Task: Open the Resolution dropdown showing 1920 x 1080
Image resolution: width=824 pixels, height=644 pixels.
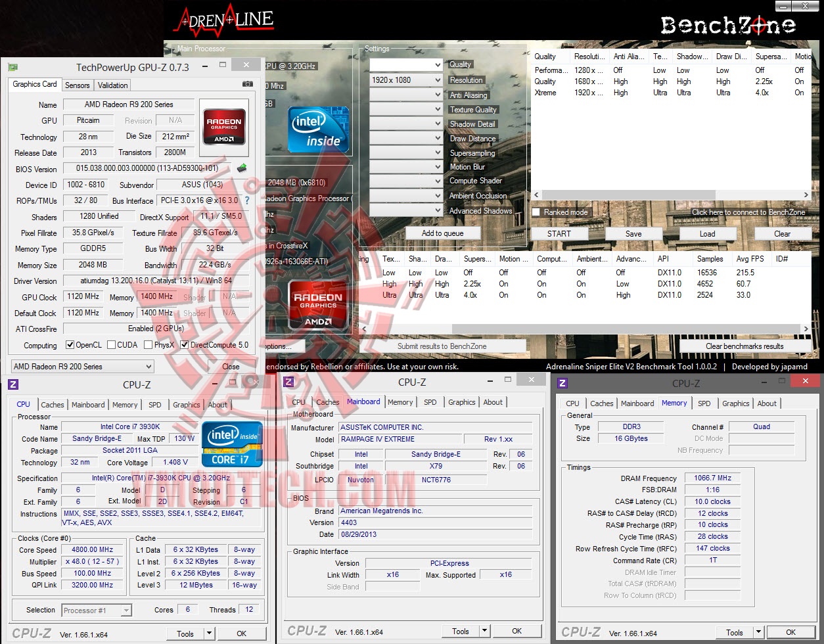Action: [405, 80]
